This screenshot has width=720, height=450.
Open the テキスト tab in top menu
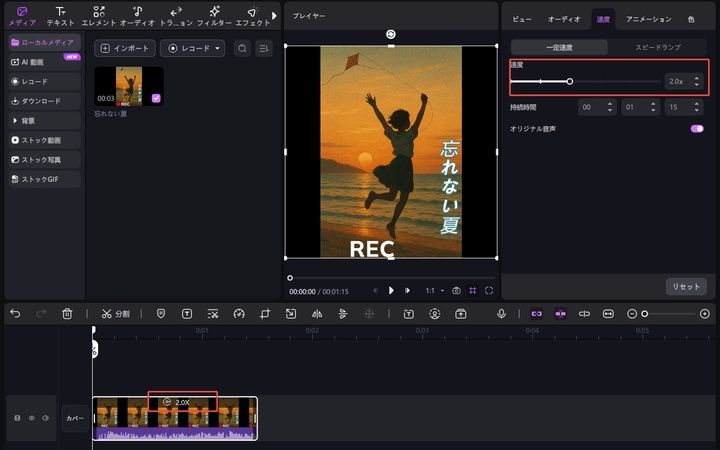click(x=60, y=15)
